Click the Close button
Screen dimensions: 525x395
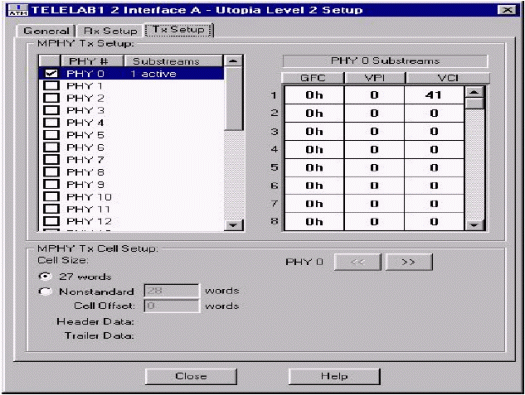pyautogui.click(x=191, y=376)
